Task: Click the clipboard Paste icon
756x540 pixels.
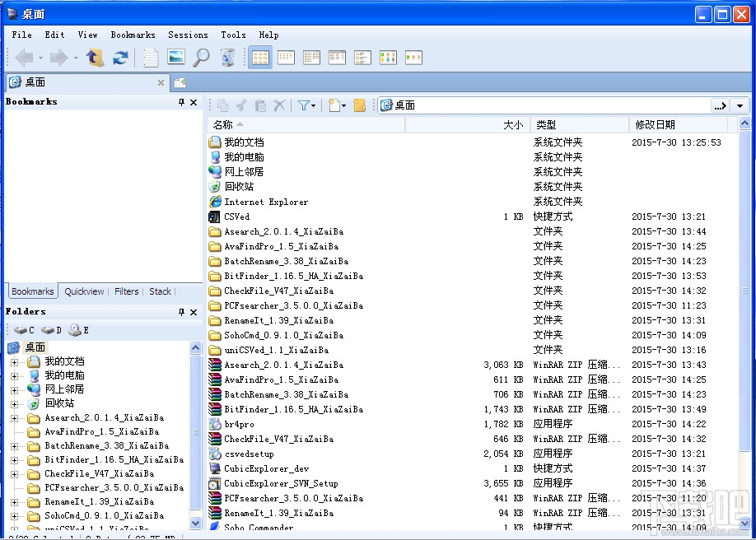Action: 260,105
